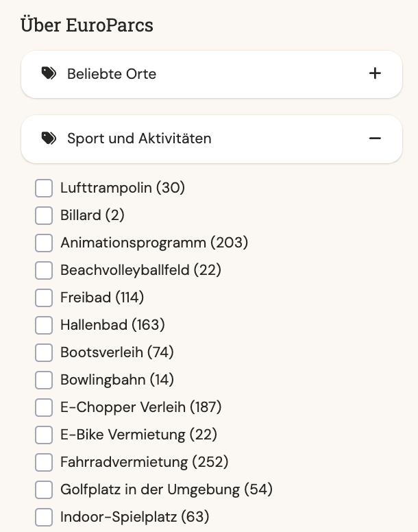Image resolution: width=418 pixels, height=532 pixels.
Task: Toggle the Fahrradvermietung checkbox
Action: [x=44, y=462]
